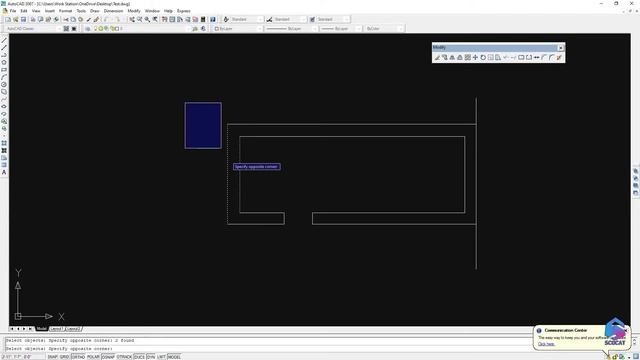Select the Circle draw tool
640x360 pixels.
4,84
